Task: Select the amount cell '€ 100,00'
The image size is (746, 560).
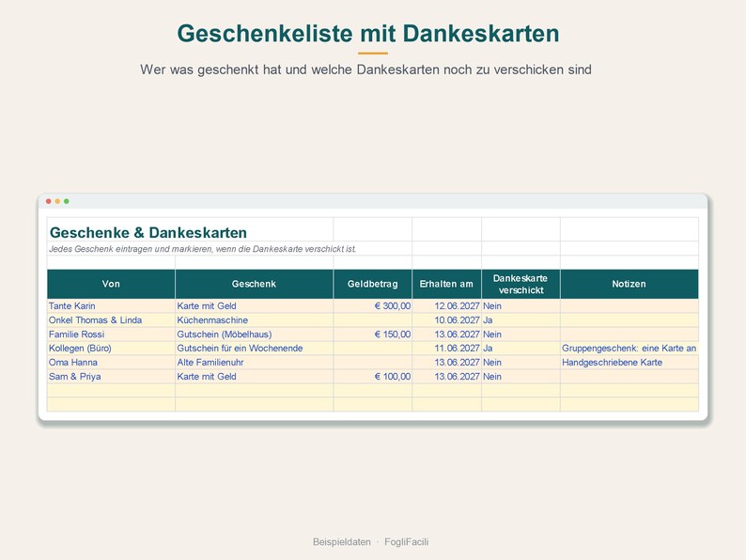Action: (372, 377)
